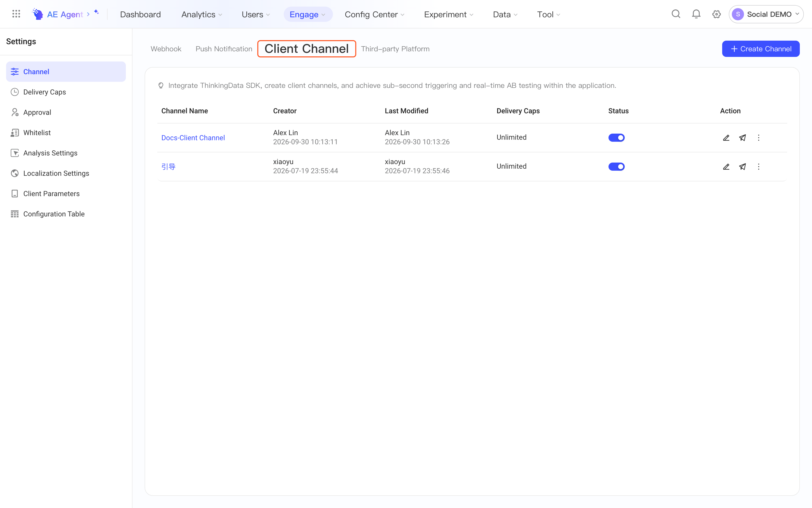
Task: Open the settings gear icon
Action: pyautogui.click(x=716, y=14)
